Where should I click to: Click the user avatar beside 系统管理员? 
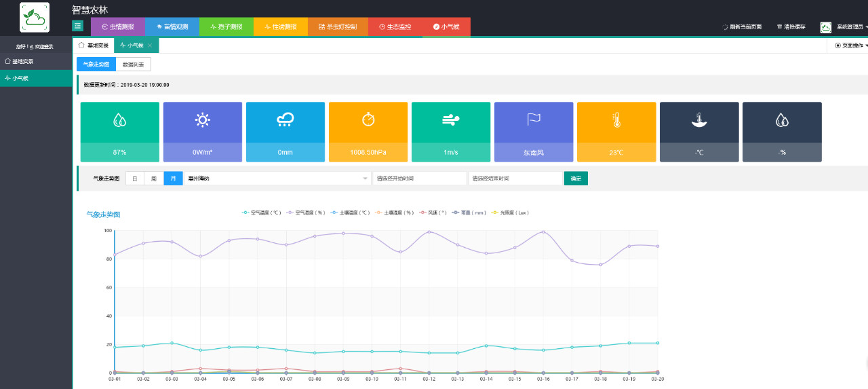(x=826, y=27)
